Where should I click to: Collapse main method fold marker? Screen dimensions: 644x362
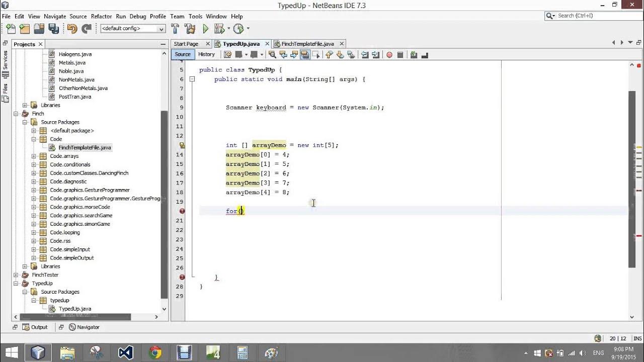[192, 79]
